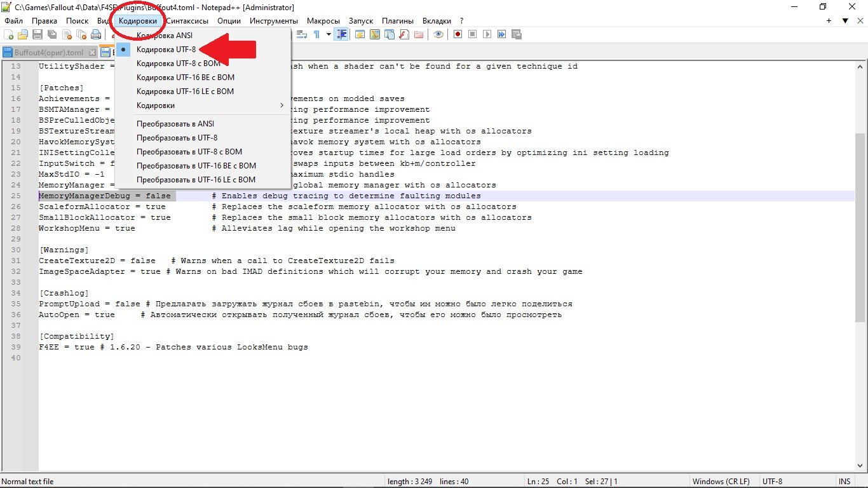Open dropdown arrow next to pilcrow icon
Screen dimensions: 868x488
(329, 35)
